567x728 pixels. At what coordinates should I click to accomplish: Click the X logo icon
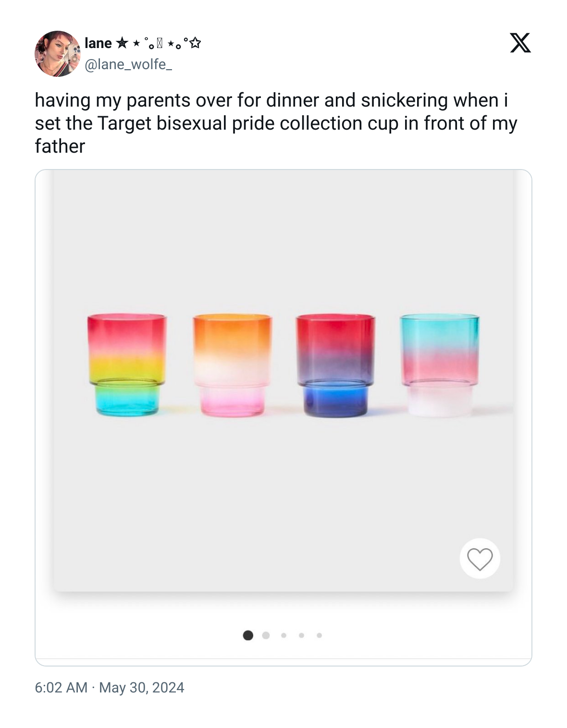pyautogui.click(x=520, y=43)
